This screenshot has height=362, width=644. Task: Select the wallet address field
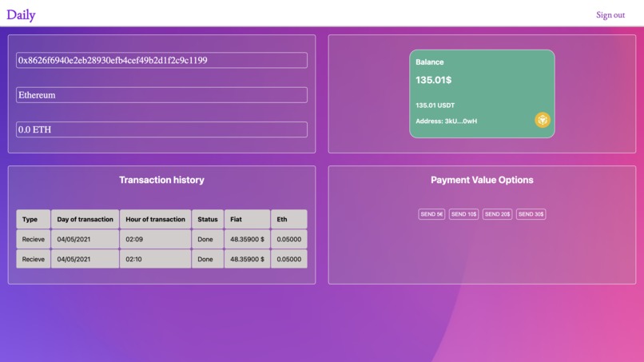[x=161, y=60]
